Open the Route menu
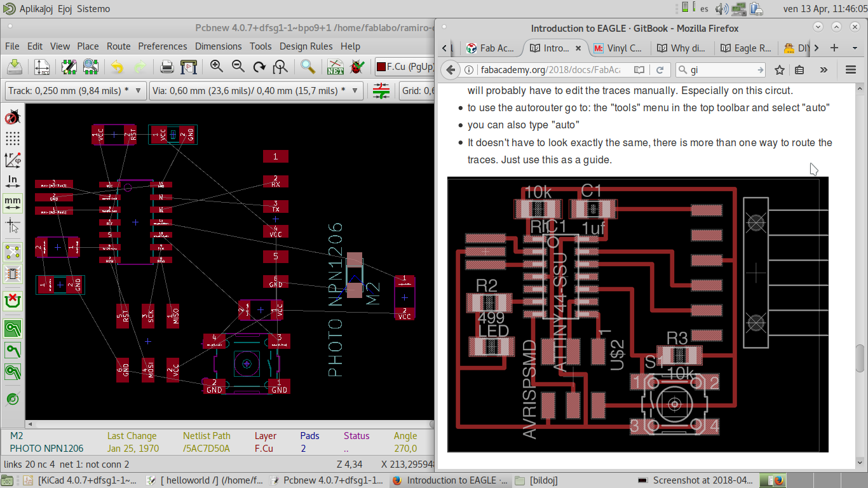 (119, 46)
